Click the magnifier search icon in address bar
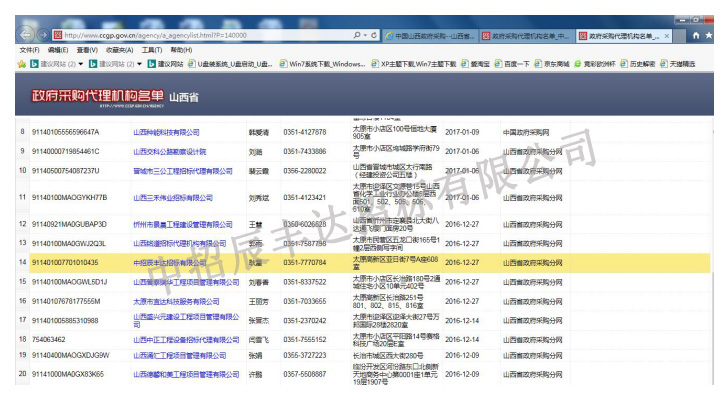Viewport: 728px width, 409px height. click(x=357, y=35)
